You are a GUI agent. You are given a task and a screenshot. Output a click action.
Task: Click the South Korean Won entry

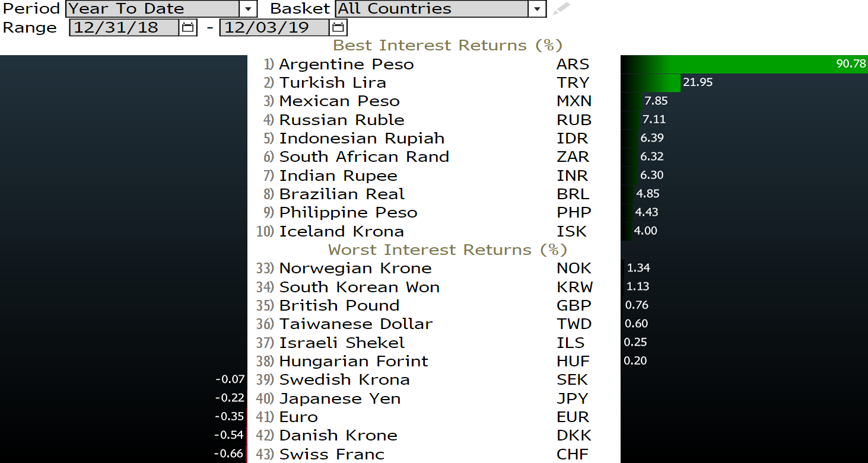tap(360, 287)
